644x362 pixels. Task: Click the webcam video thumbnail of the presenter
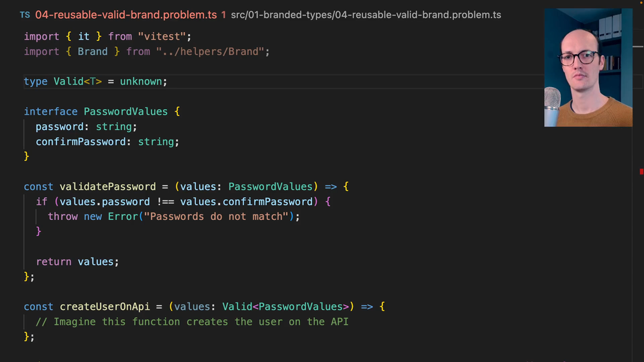point(588,67)
